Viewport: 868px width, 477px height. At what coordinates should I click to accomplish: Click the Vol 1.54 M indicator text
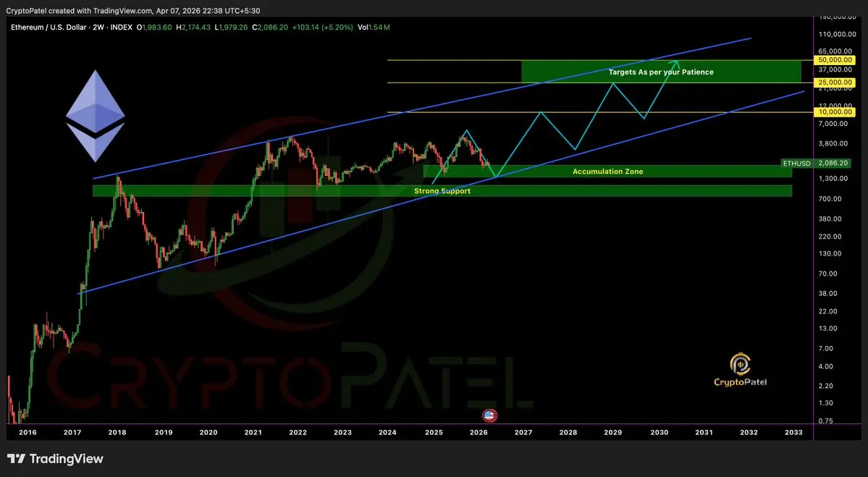pyautogui.click(x=374, y=27)
